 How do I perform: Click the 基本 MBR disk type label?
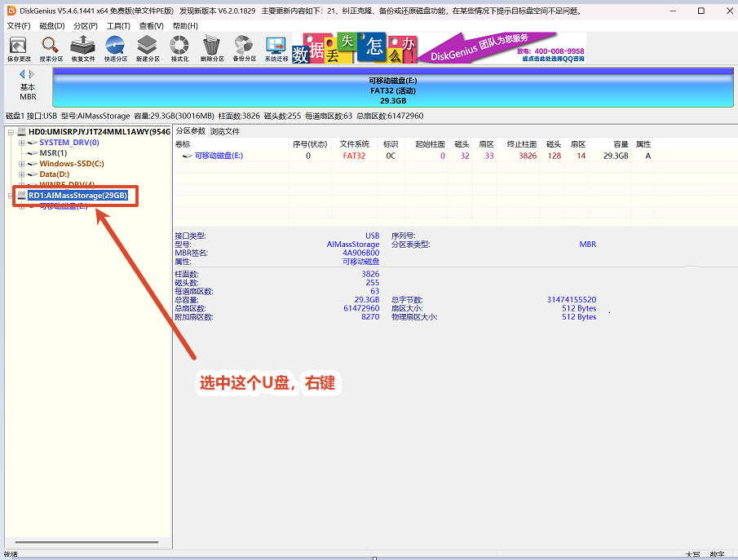coord(28,92)
